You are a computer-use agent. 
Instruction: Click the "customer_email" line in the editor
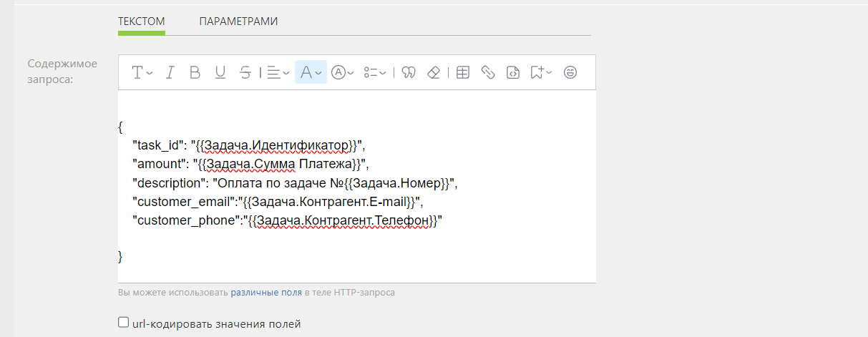tap(279, 202)
